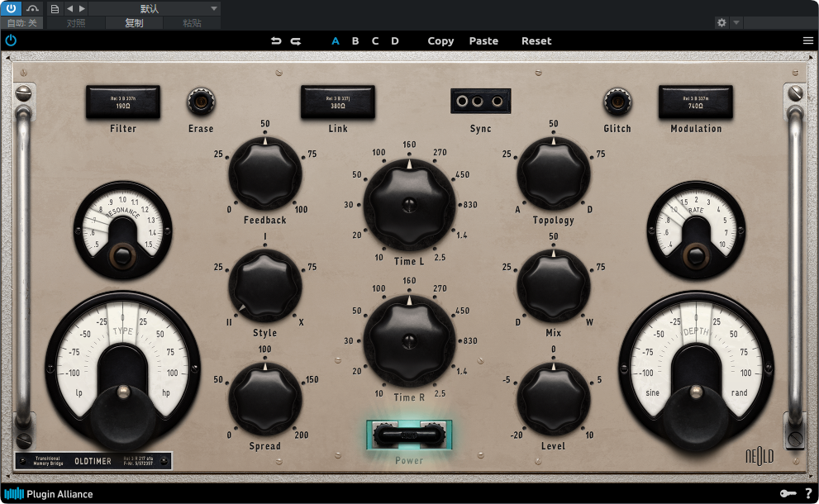Click the NEOLD logo

click(x=759, y=456)
